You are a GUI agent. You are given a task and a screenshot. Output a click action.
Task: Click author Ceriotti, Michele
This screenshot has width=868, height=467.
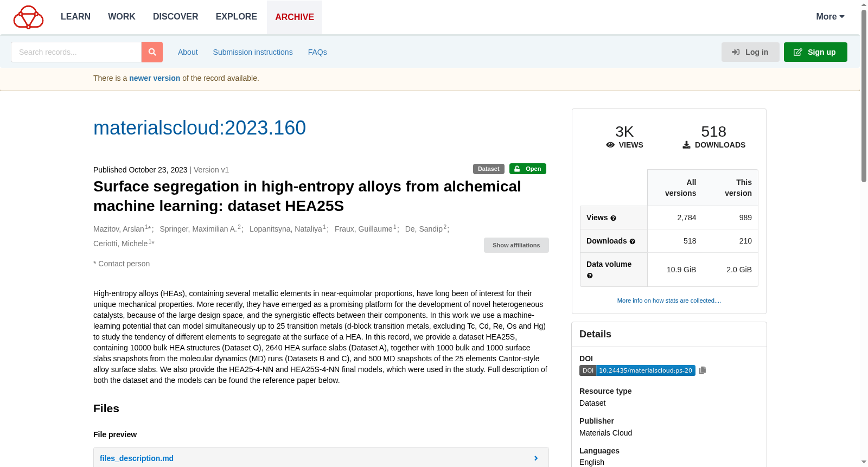point(120,244)
